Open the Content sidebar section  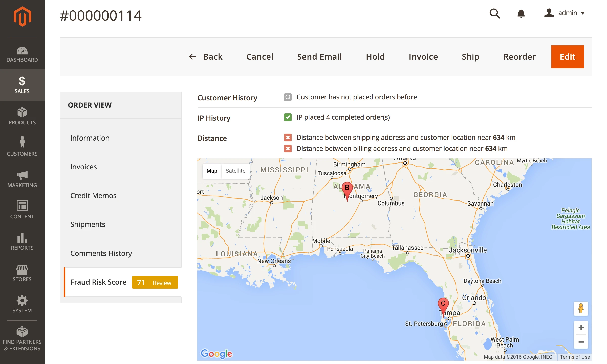click(x=22, y=210)
